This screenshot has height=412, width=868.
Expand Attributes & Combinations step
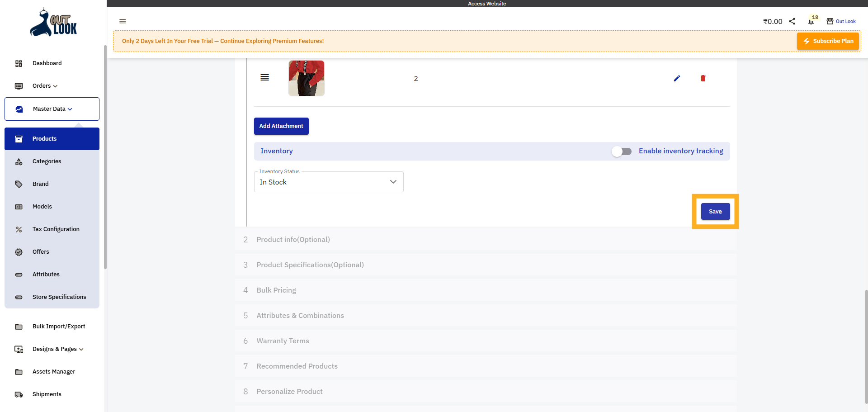click(x=486, y=316)
